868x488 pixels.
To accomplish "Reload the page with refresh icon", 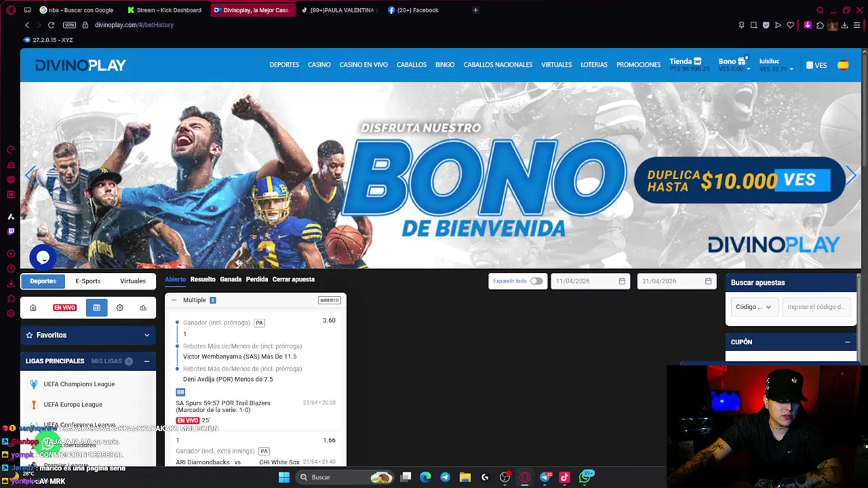I will (x=51, y=25).
